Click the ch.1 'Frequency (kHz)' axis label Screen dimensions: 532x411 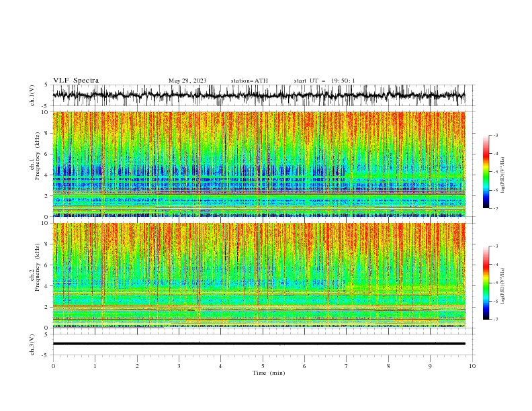click(38, 155)
